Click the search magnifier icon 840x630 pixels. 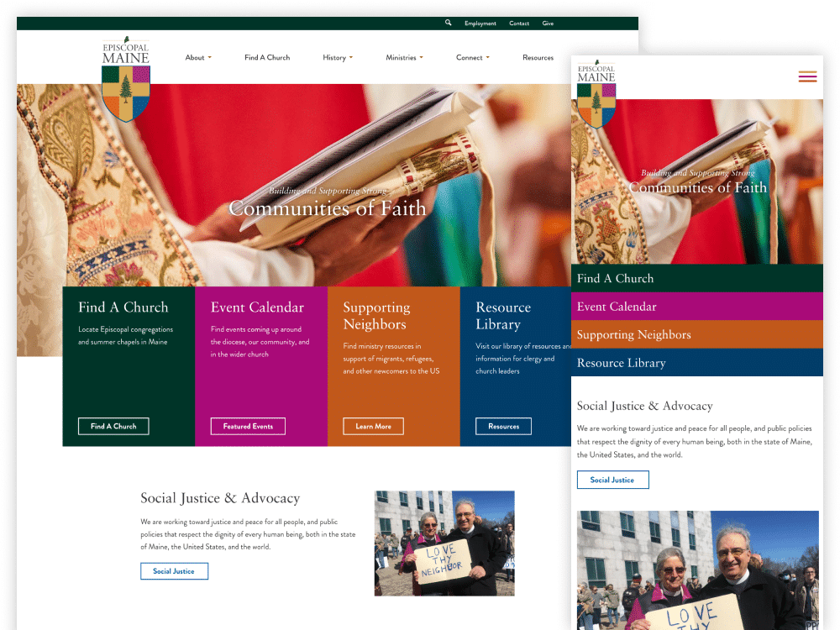pos(449,24)
